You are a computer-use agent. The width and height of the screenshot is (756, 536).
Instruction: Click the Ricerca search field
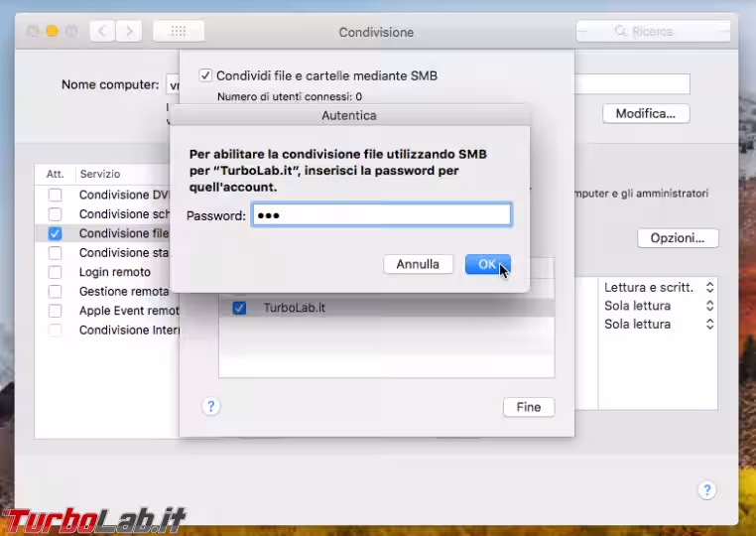(x=653, y=32)
